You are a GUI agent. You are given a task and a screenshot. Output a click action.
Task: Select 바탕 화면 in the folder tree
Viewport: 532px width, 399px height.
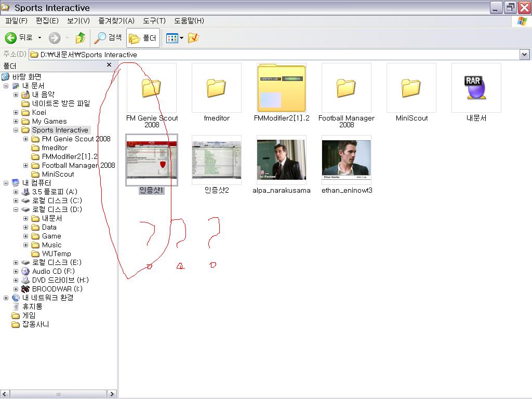pos(26,77)
